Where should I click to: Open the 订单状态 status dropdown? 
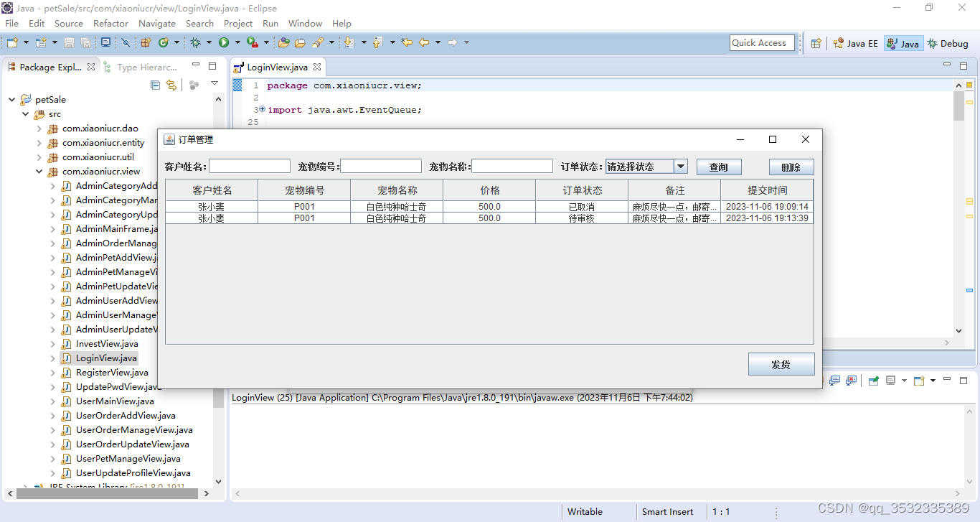point(680,166)
